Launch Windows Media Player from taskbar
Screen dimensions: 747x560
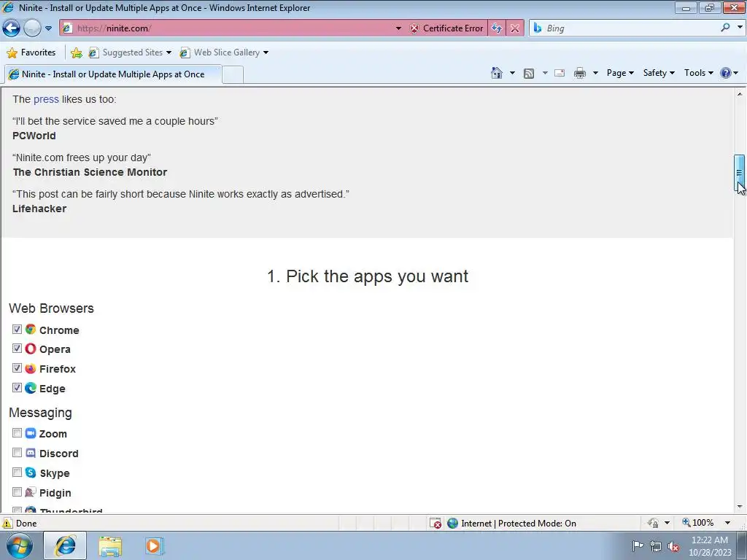[x=154, y=546]
